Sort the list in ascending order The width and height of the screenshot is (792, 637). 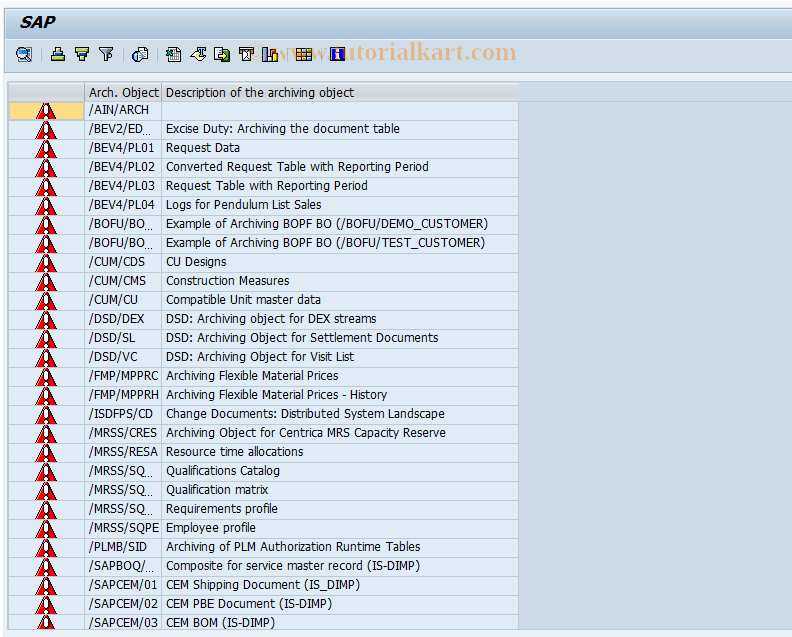pos(58,54)
